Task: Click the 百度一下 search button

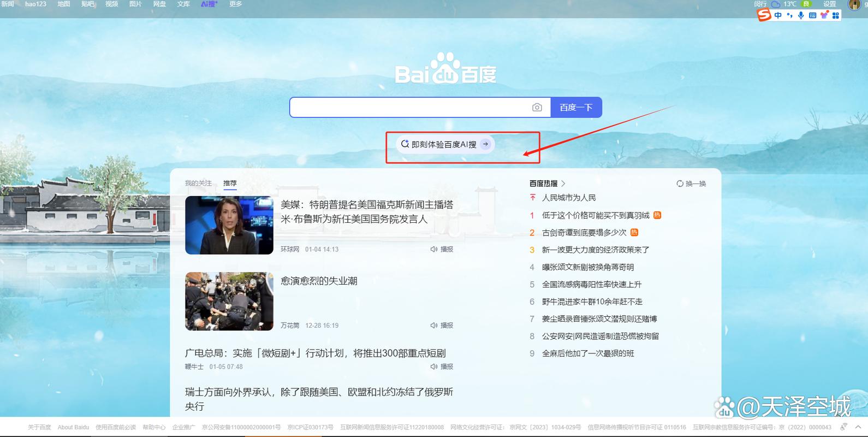Action: (x=576, y=108)
